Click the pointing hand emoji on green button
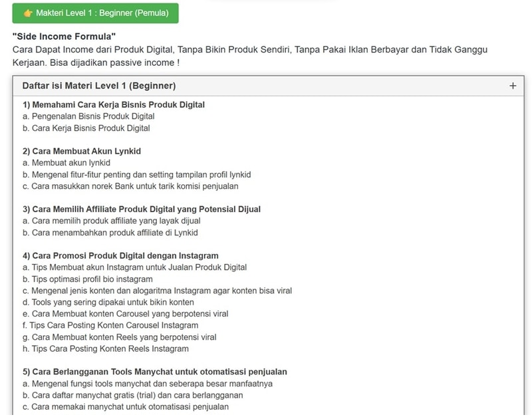 [28, 13]
